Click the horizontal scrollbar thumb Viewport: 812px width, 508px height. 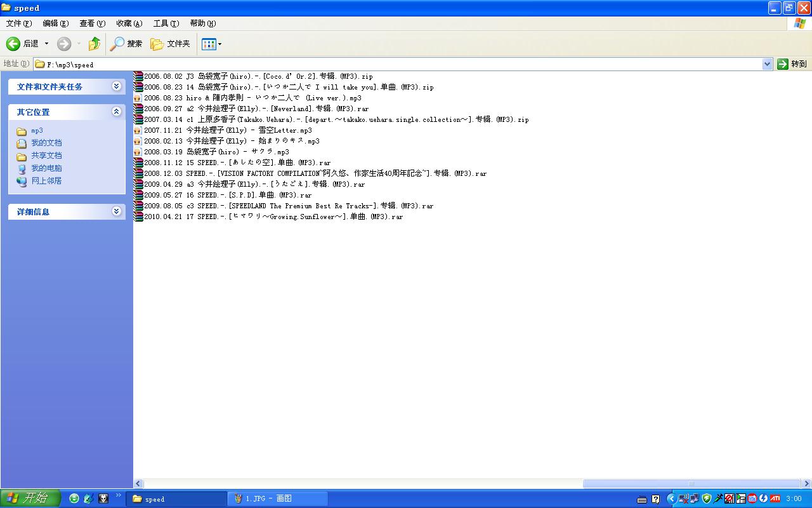tap(691, 483)
